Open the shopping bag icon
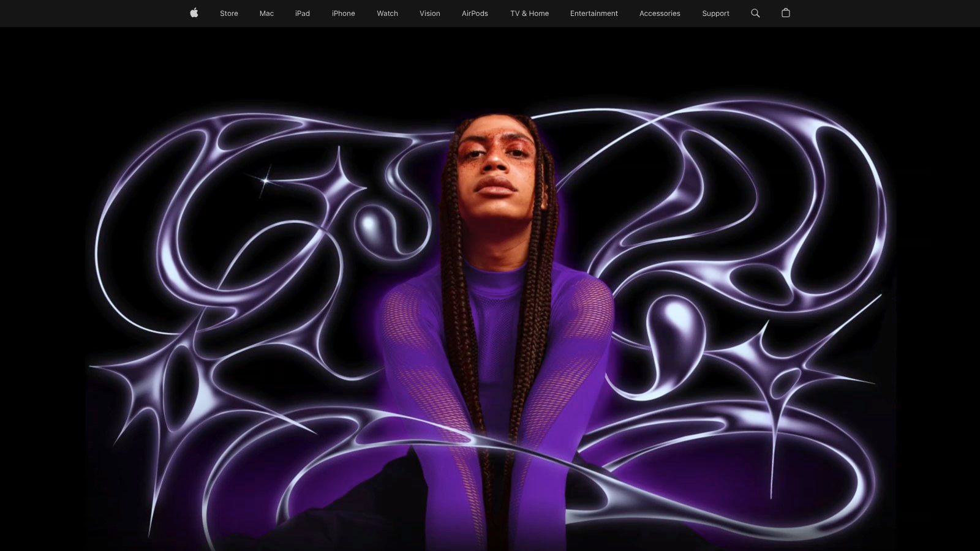 (785, 13)
